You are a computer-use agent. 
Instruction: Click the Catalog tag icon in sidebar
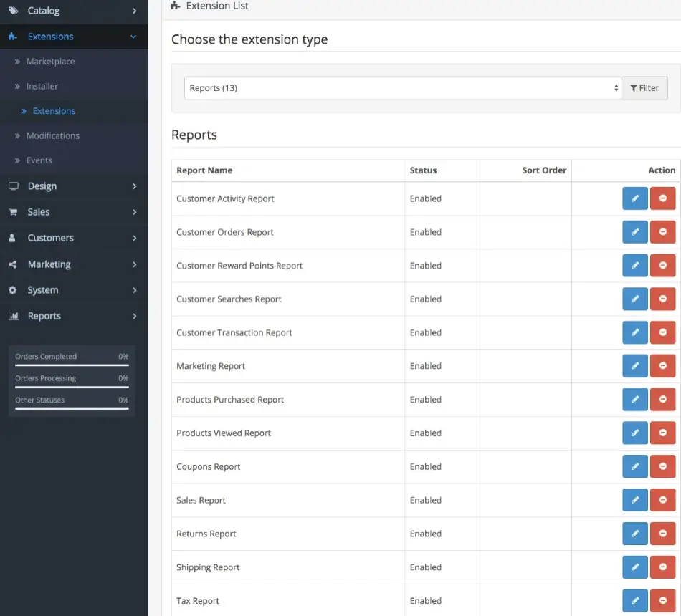(13, 11)
